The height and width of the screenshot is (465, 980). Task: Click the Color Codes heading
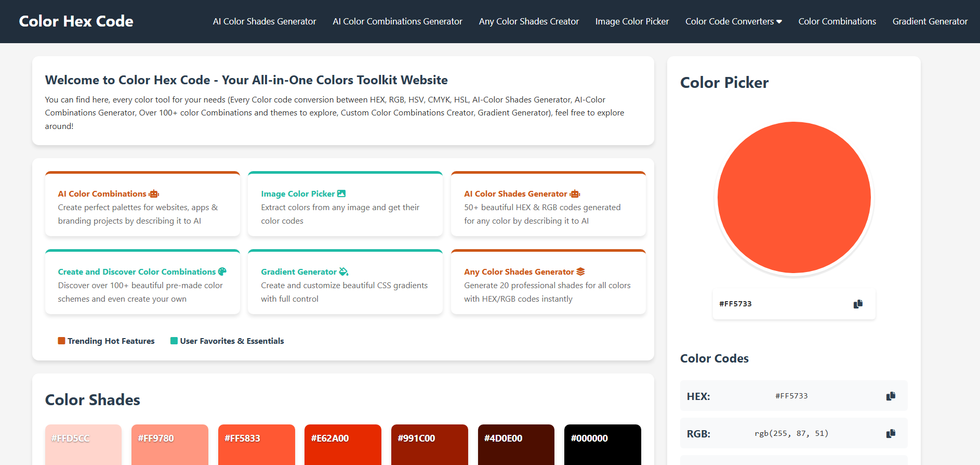point(714,358)
